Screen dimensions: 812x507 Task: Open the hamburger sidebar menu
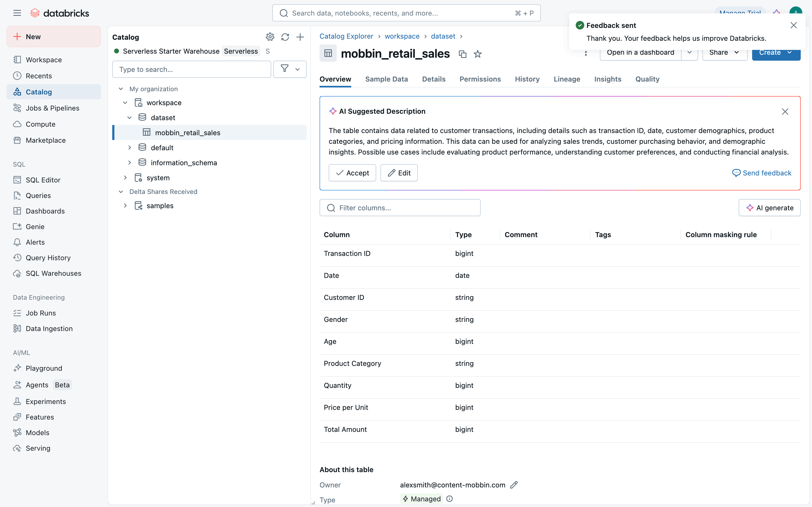(x=17, y=13)
